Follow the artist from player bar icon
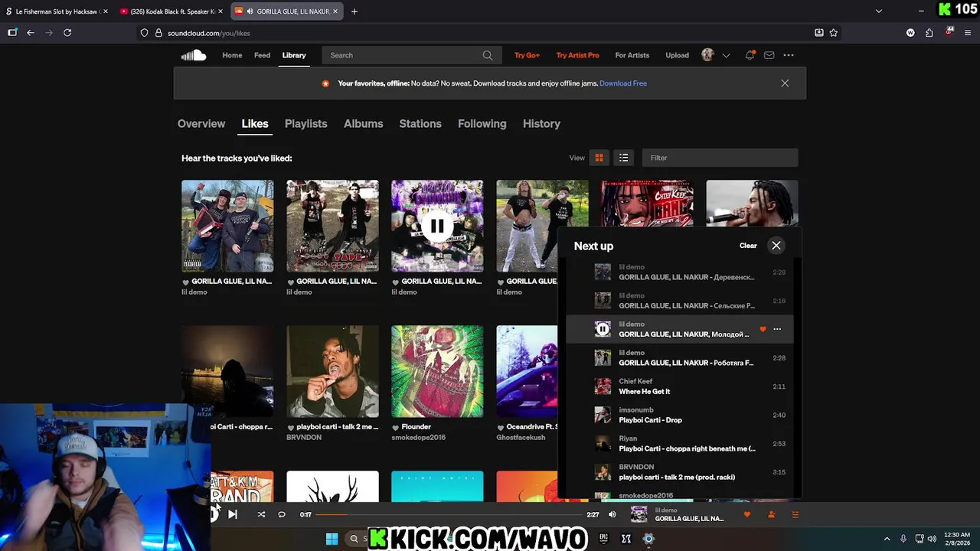Screen dimensions: 980x551 click(771, 514)
